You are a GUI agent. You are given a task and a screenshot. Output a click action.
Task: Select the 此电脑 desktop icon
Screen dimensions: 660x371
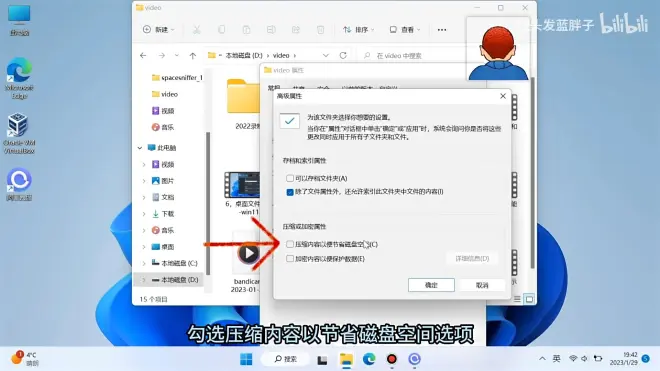pyautogui.click(x=19, y=20)
